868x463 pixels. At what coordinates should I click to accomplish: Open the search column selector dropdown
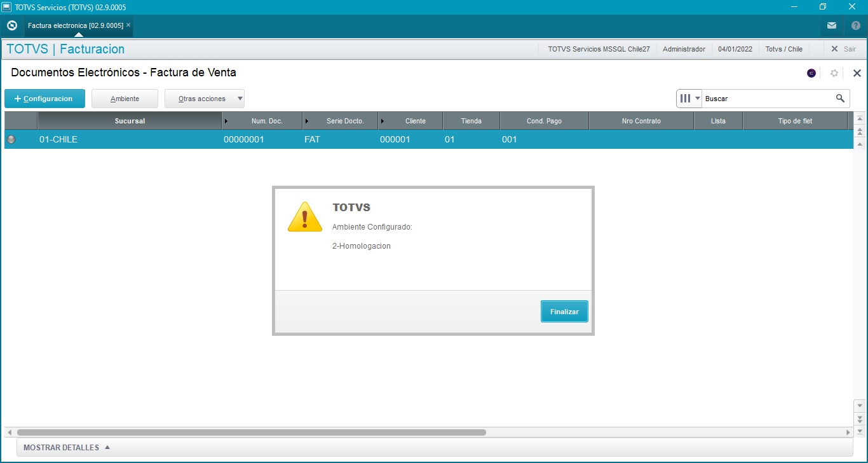(689, 99)
